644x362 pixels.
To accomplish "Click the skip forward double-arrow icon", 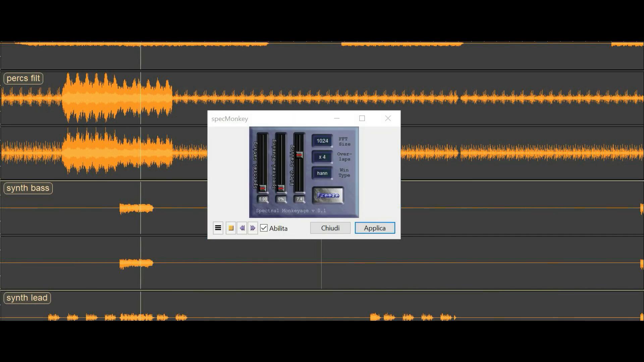I will pos(253,228).
